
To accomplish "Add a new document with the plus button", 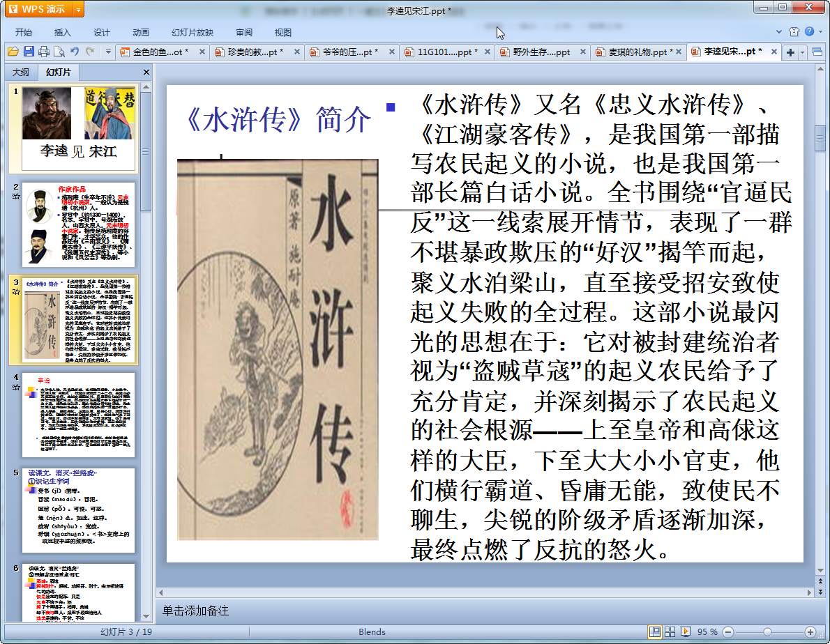I will (x=790, y=52).
